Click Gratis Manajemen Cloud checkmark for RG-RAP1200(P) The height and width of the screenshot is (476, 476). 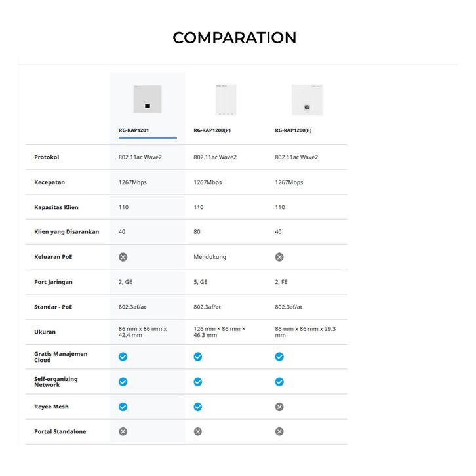click(198, 357)
